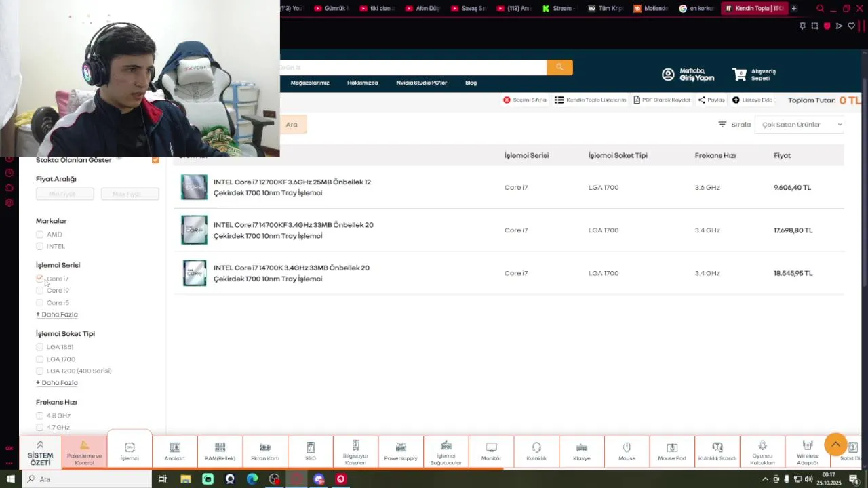Image resolution: width=868 pixels, height=488 pixels.
Task: Open the Hakkımızda menu item
Action: [x=363, y=83]
